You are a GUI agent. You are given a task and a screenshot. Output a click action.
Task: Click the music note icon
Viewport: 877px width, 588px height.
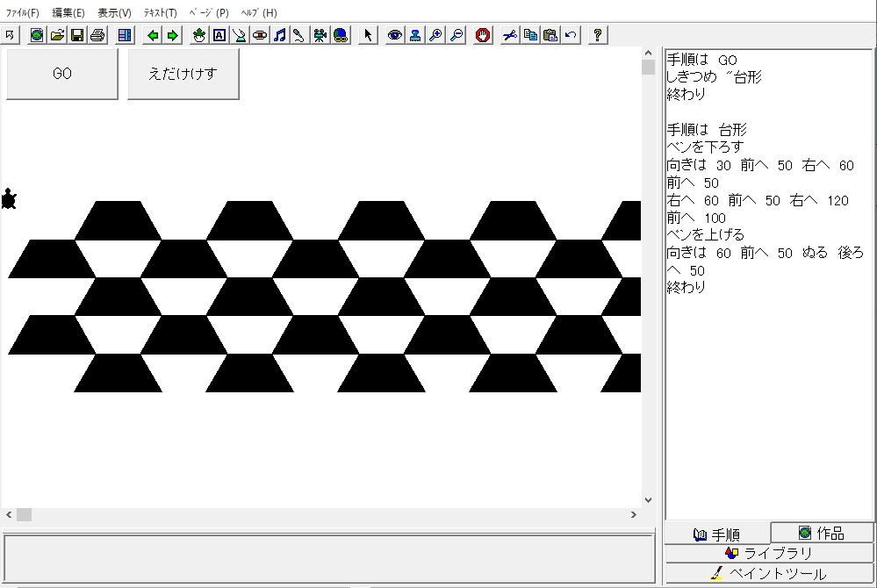coord(279,35)
